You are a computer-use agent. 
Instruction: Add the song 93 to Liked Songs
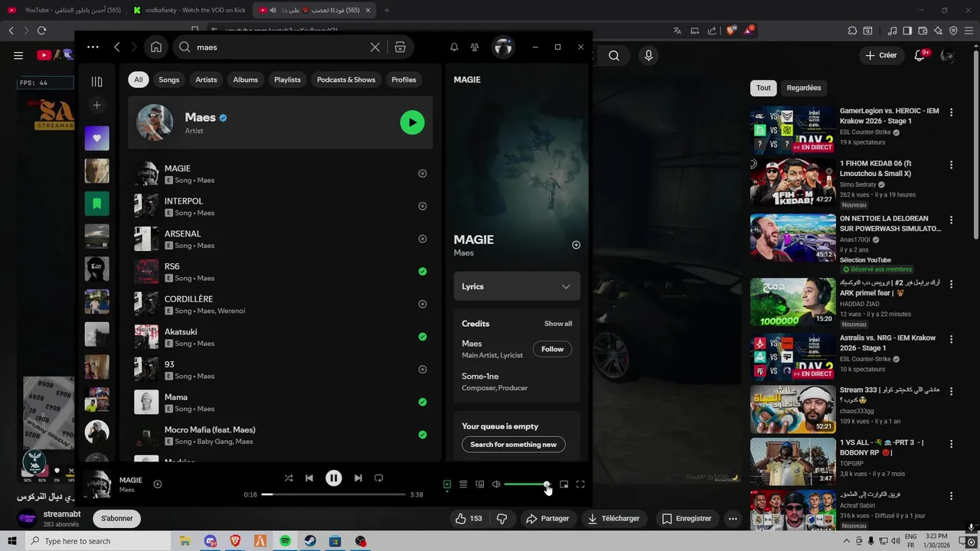pyautogui.click(x=423, y=369)
